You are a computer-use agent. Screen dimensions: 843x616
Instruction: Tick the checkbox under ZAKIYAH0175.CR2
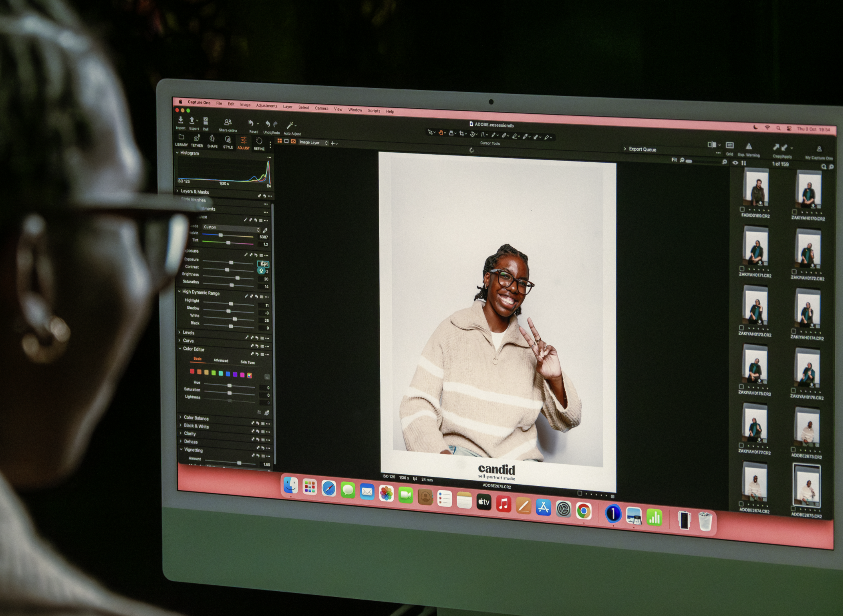coord(741,386)
